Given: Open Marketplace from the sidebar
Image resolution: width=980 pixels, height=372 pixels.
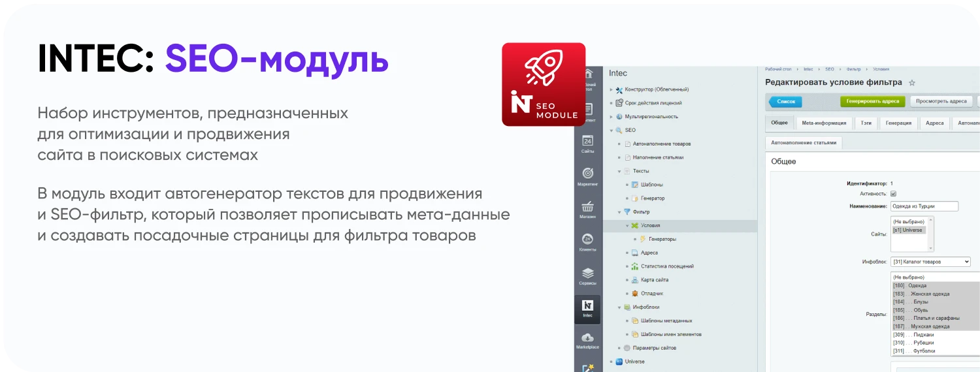Looking at the screenshot, I should [587, 340].
